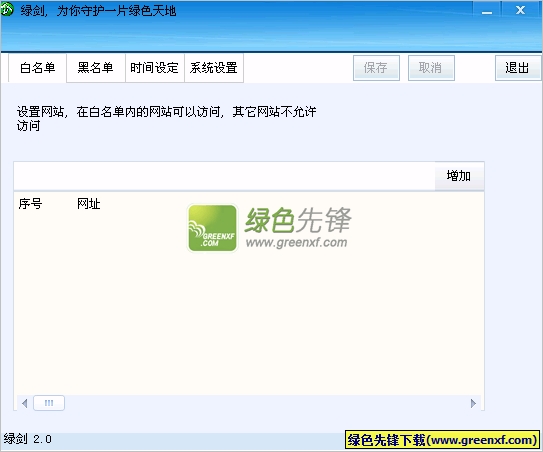Close the 绿剑 window
Viewport: 543px width, 452px height.
coord(520,10)
